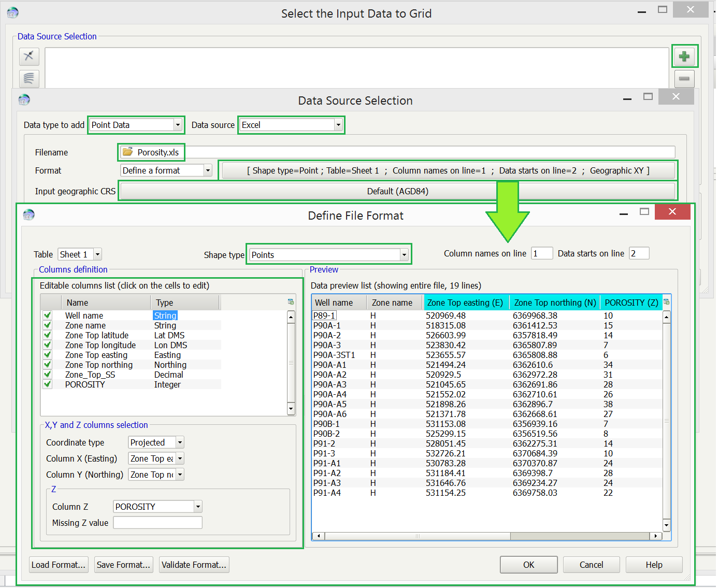The height and width of the screenshot is (588, 718).
Task: Click the Missing Z value input field
Action: coord(157,523)
